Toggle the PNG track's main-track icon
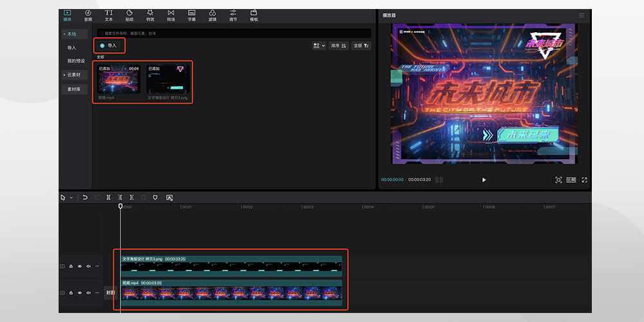 click(62, 267)
